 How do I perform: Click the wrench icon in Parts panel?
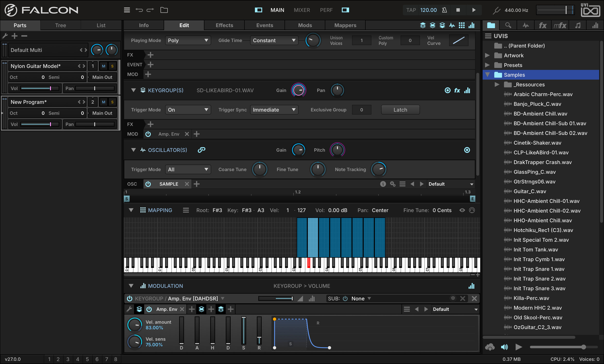coord(5,36)
